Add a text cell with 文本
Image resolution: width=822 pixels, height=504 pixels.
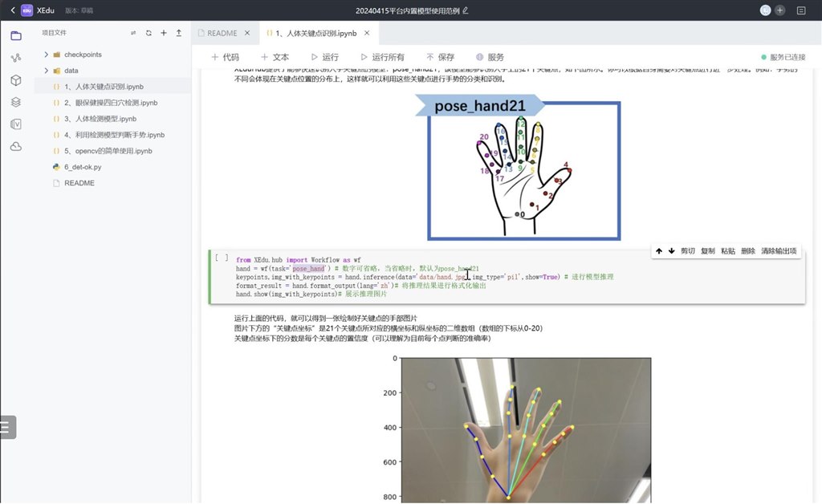275,57
